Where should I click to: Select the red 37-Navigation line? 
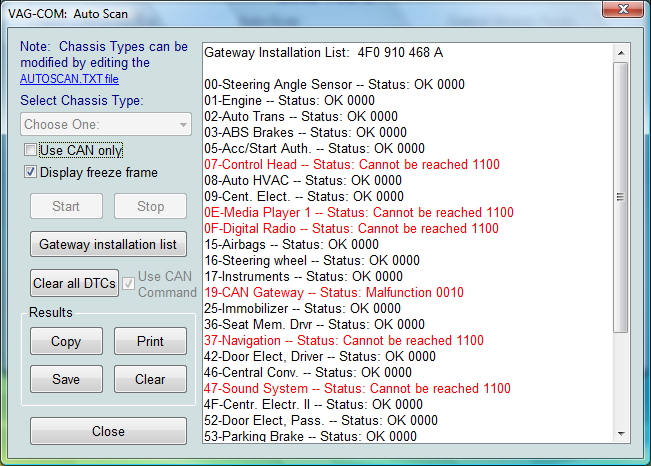tap(344, 341)
